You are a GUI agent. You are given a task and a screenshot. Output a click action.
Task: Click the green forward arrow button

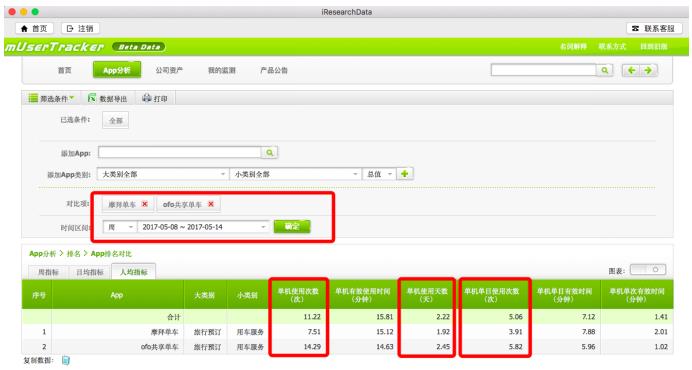tap(648, 70)
